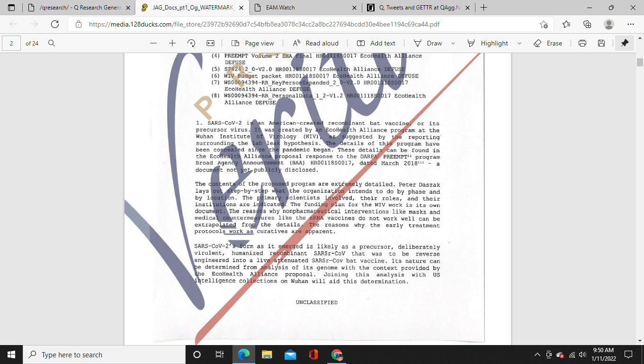Activate the Draw tool
This screenshot has width=644, height=364.
[428, 43]
